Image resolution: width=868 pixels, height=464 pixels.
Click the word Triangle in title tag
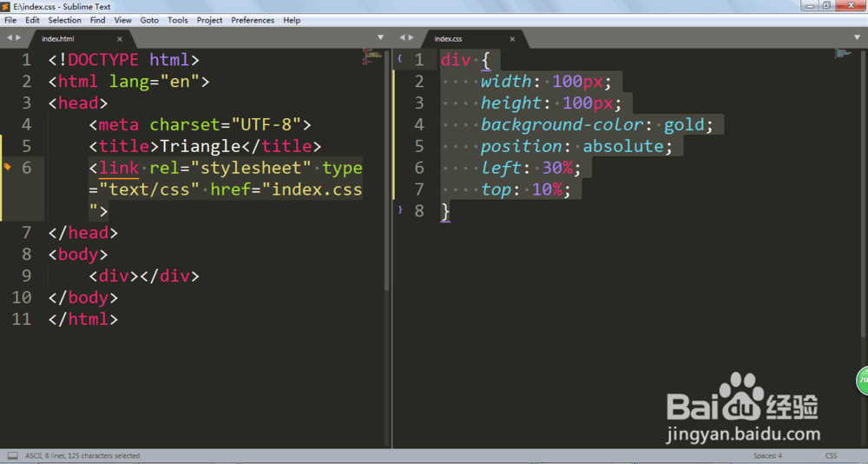[x=200, y=146]
